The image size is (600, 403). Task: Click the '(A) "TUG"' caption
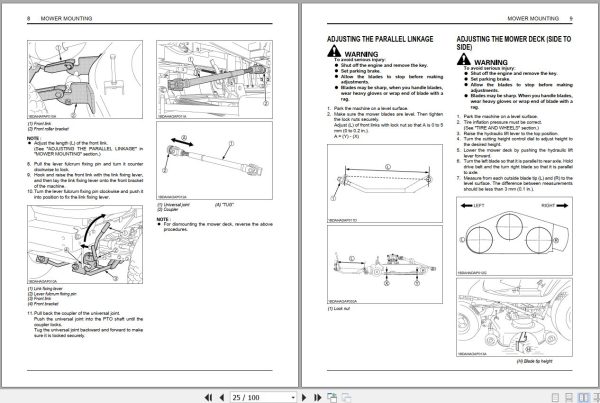tap(224, 205)
